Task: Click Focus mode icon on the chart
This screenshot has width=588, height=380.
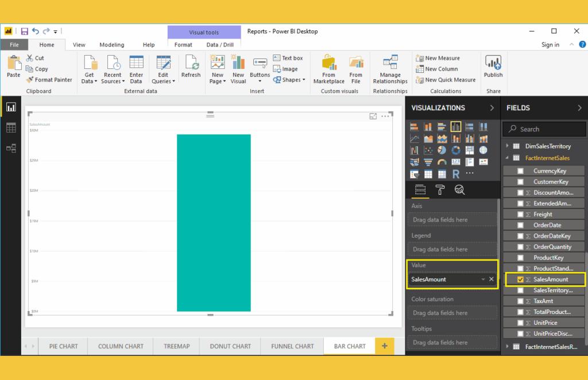Action: 373,116
